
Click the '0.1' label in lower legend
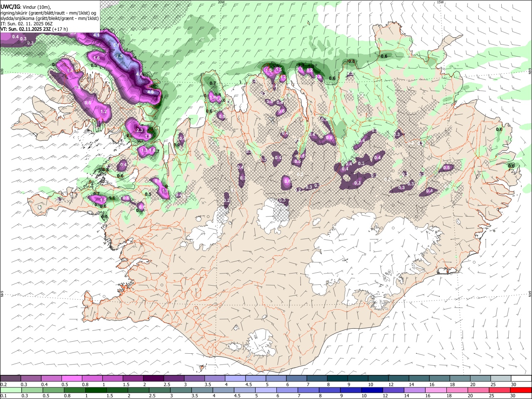pyautogui.click(x=3, y=396)
